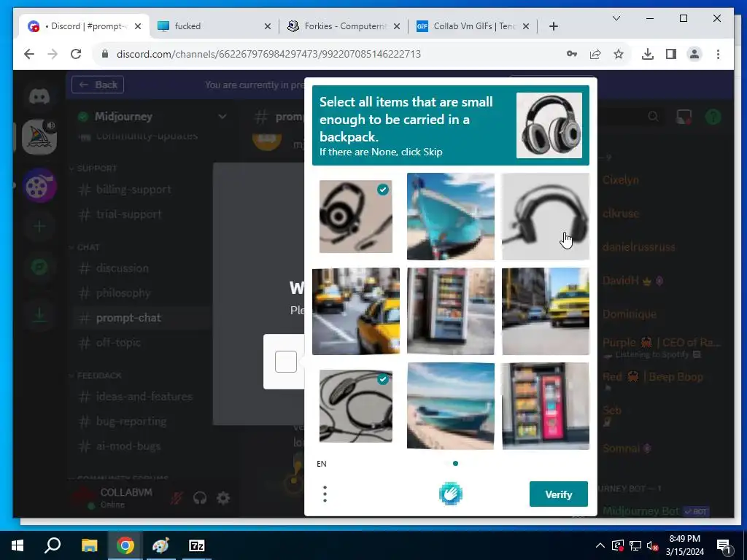Viewport: 747px width, 560px height.
Task: Deselect the checked top-left headphones tile
Action: click(356, 216)
